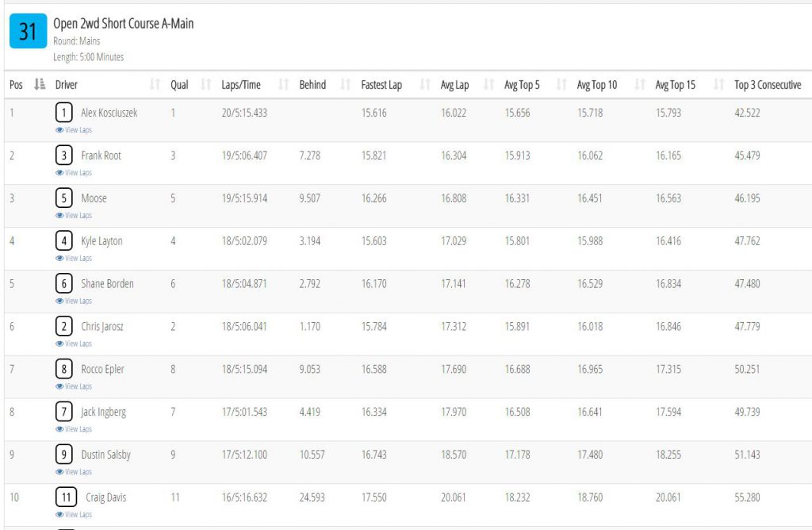
Task: Sort by Avg Top 15 using its arrows
Action: pyautogui.click(x=718, y=84)
